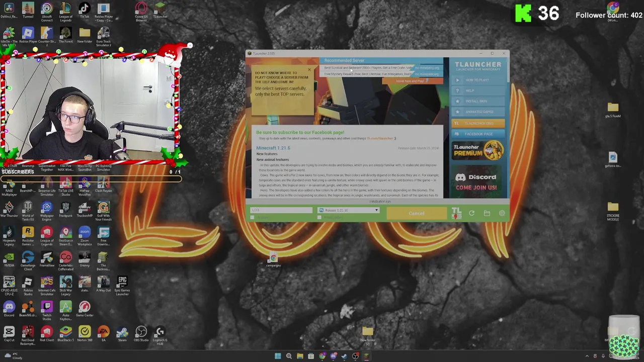Open Discord desktop icon
644x362 pixels.
[x=9, y=309]
